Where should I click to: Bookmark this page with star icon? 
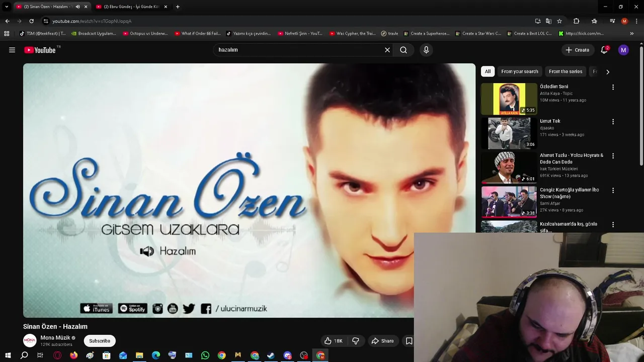559,21
